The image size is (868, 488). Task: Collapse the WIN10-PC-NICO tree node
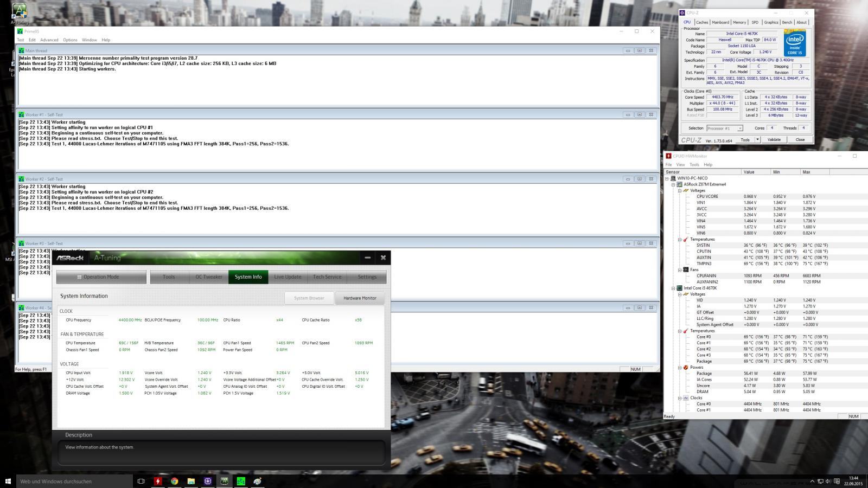(x=667, y=178)
